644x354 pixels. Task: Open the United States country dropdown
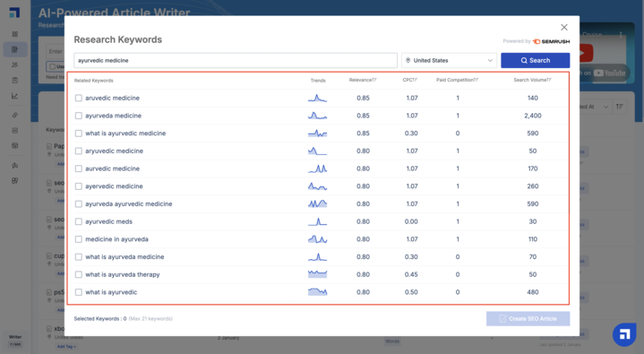[449, 60]
